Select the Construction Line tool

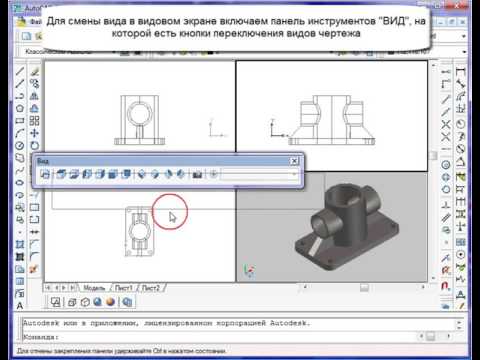(x=20, y=84)
